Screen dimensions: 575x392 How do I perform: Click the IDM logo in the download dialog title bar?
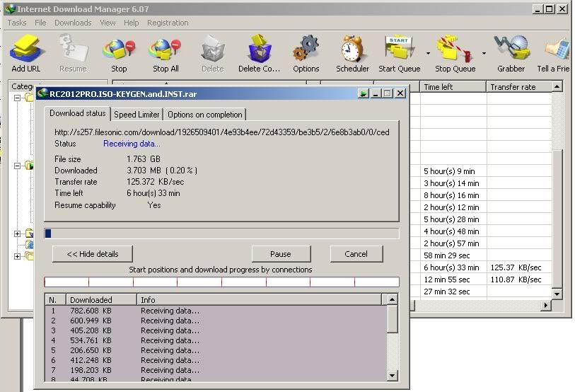pos(42,93)
